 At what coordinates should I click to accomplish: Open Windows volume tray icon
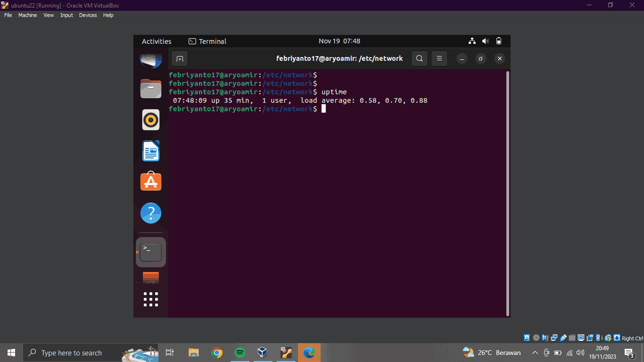coord(580,353)
